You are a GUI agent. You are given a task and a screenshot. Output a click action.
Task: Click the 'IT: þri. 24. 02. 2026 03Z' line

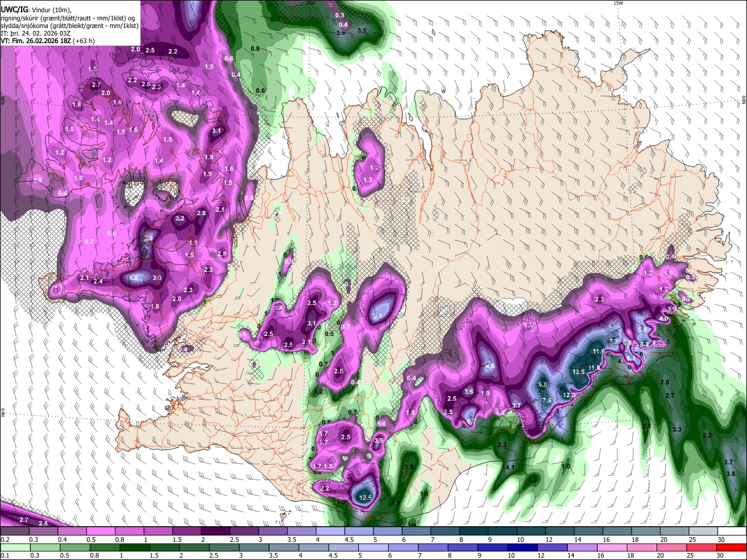pos(36,33)
